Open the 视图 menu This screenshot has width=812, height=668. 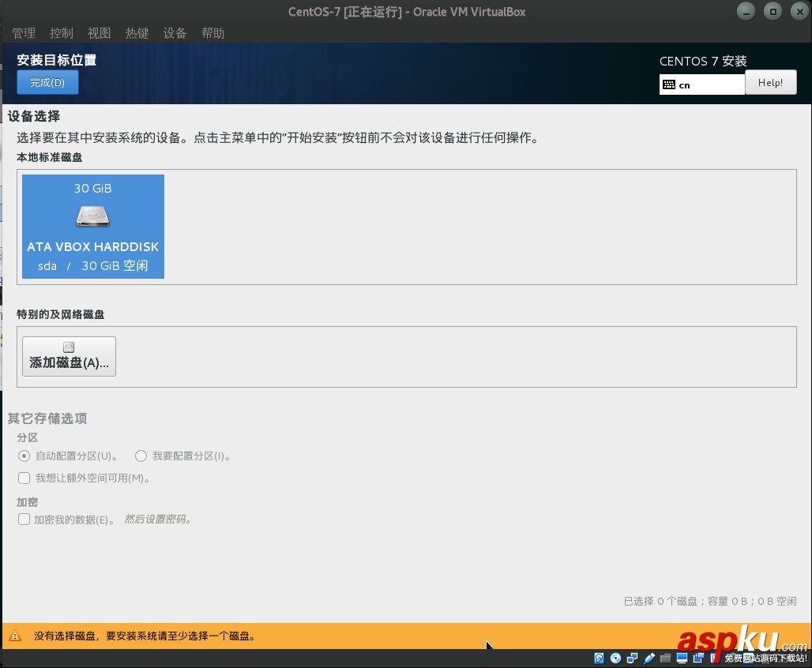(x=99, y=33)
